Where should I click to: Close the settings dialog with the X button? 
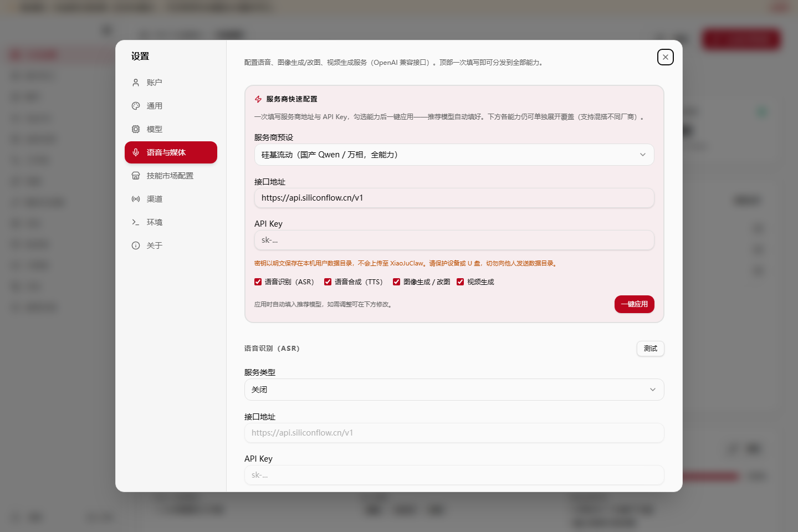pyautogui.click(x=665, y=57)
